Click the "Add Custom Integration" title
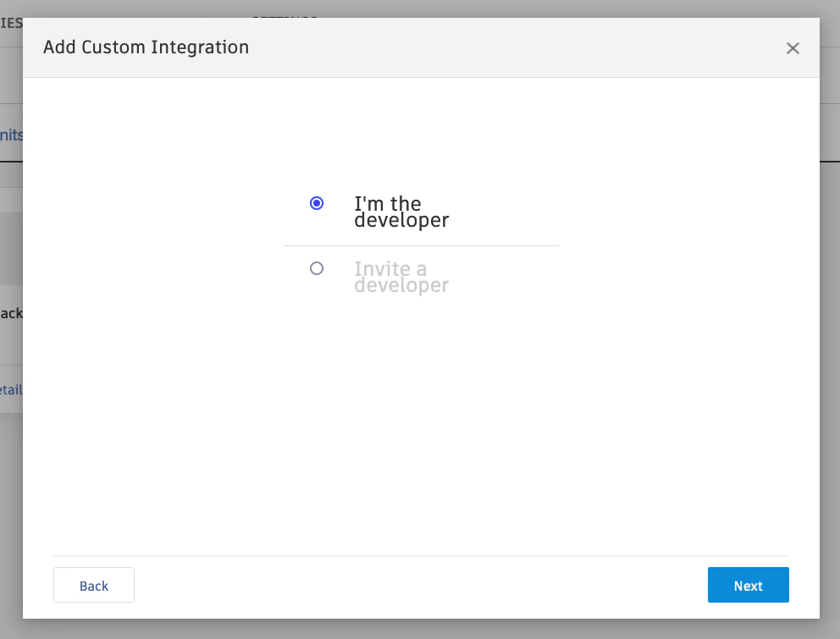 click(x=146, y=47)
